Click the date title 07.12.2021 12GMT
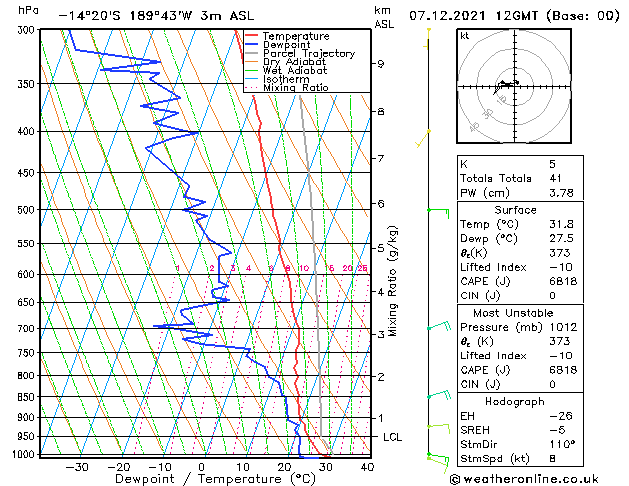The height and width of the screenshot is (486, 629). pos(473,16)
